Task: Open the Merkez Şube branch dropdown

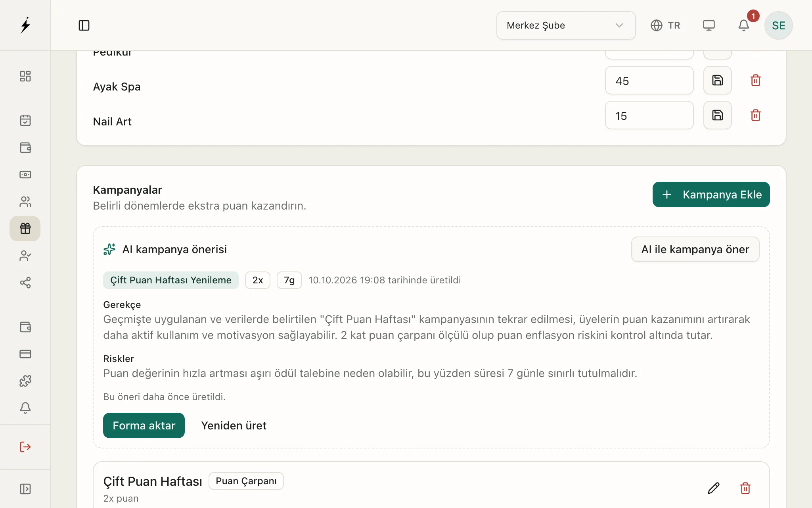Action: click(566, 25)
